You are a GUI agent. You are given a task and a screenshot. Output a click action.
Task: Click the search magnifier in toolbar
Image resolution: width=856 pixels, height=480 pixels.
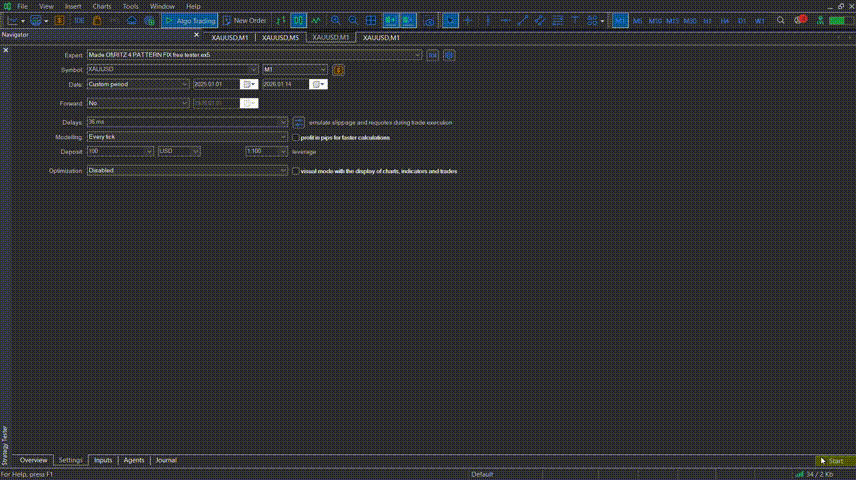coord(781,20)
